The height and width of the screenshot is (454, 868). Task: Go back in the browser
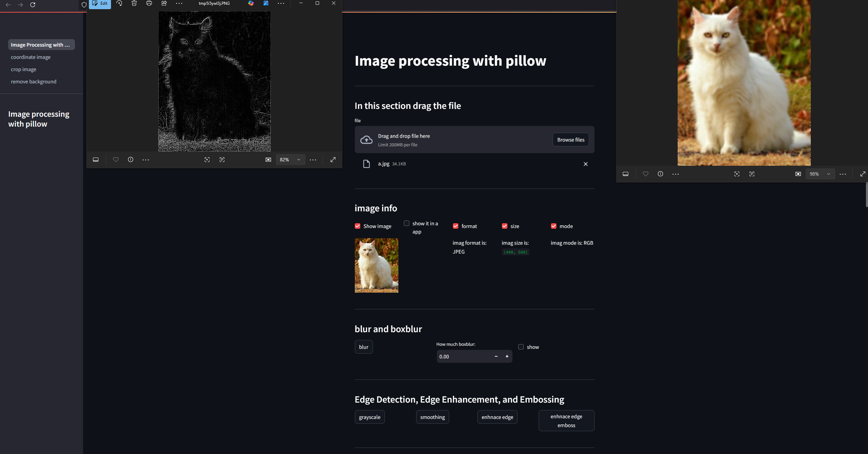(x=8, y=5)
